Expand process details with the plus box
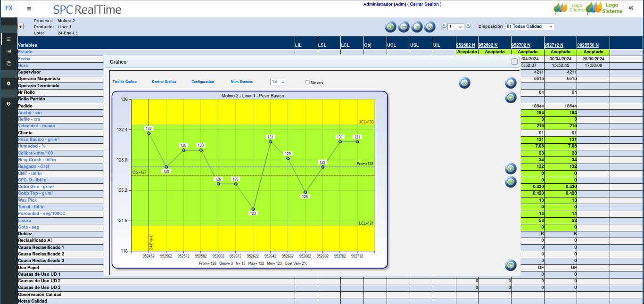Viewport: 644px width, 304px height. pyautogui.click(x=20, y=27)
